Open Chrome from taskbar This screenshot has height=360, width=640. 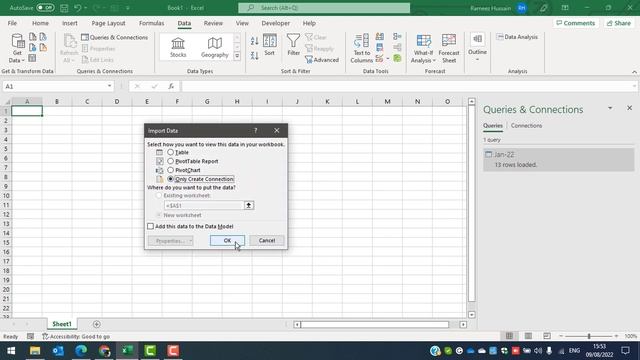click(104, 351)
